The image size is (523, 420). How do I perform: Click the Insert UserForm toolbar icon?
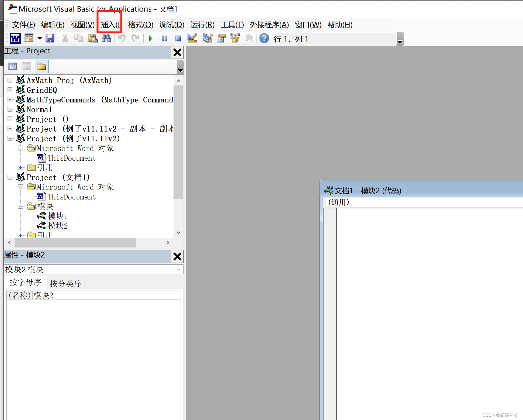coord(29,38)
